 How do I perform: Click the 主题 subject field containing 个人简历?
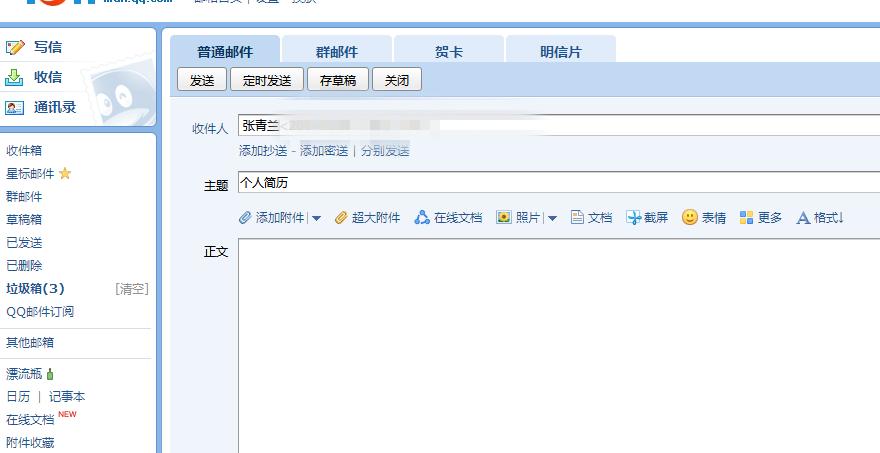coord(559,182)
